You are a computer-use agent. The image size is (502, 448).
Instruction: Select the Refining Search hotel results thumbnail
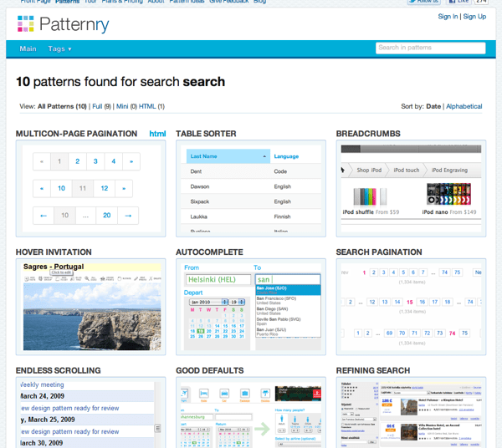[411, 413]
